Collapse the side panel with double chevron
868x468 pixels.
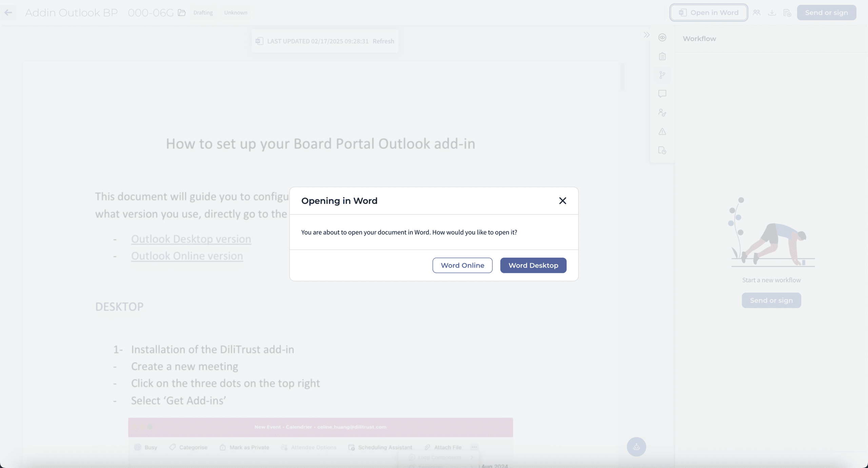[x=647, y=35]
